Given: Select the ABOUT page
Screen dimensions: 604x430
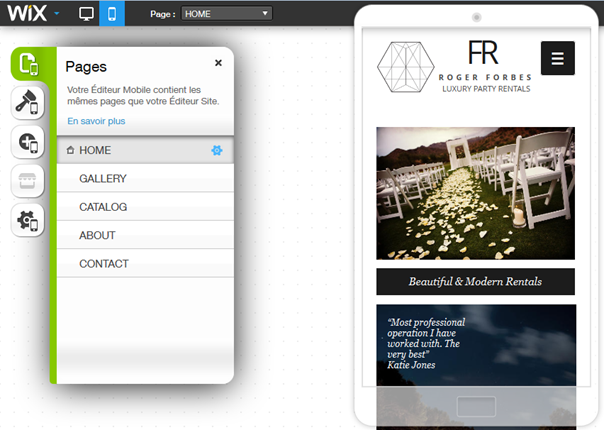Looking at the screenshot, I should (145, 235).
